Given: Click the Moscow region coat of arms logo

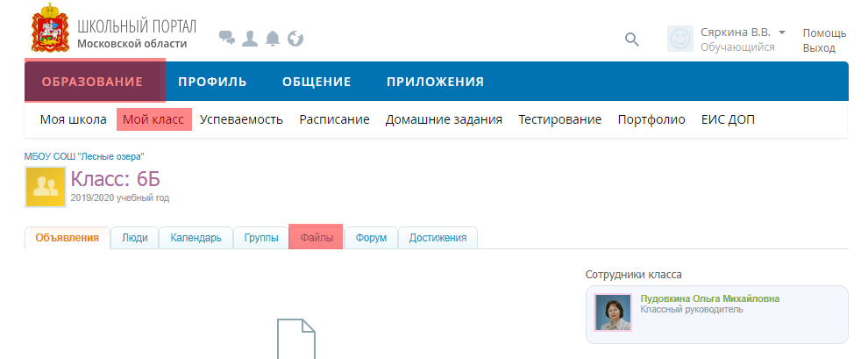Looking at the screenshot, I should tap(50, 32).
